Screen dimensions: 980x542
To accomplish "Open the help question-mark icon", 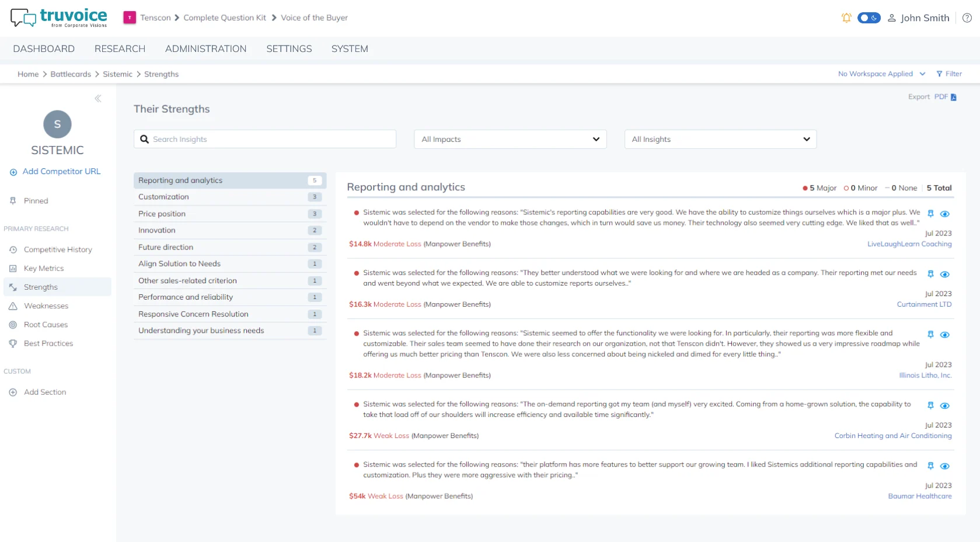I will click(967, 18).
